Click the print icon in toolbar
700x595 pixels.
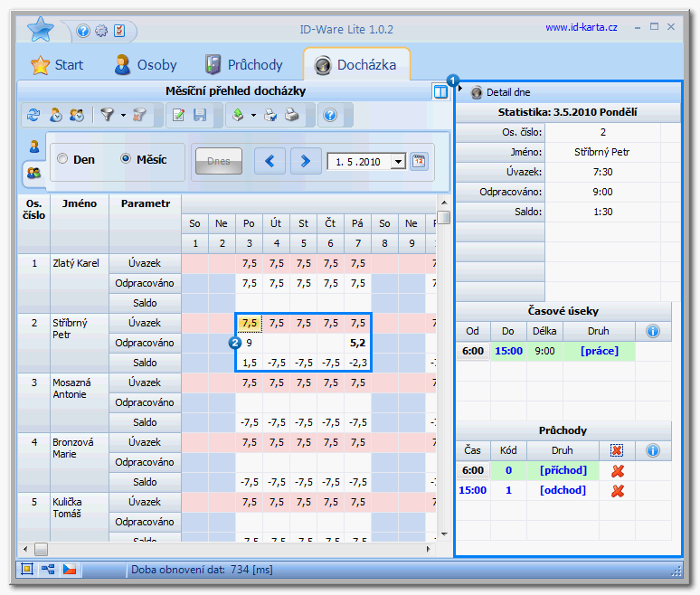(291, 115)
